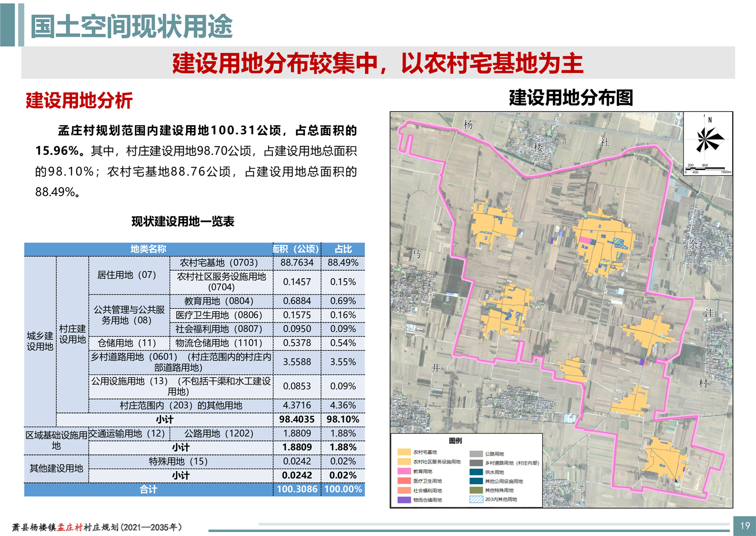
Task: Click the 合计 total row label
Action: pos(148,489)
